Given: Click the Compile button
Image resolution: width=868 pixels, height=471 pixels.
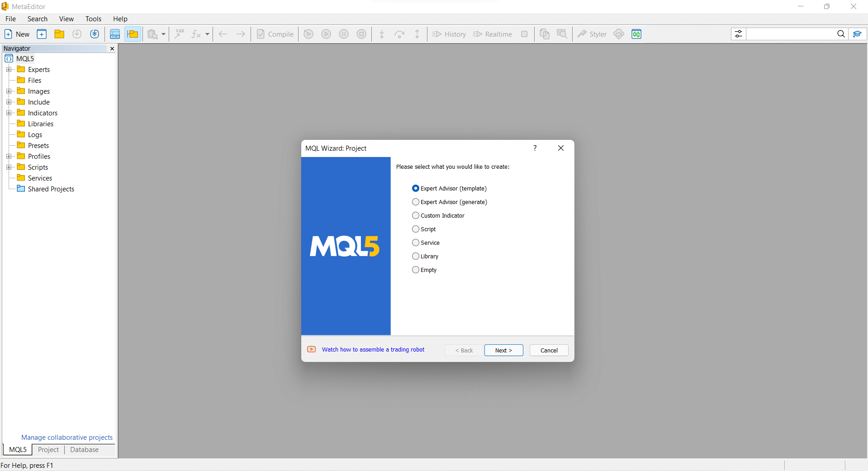Looking at the screenshot, I should click(x=275, y=34).
